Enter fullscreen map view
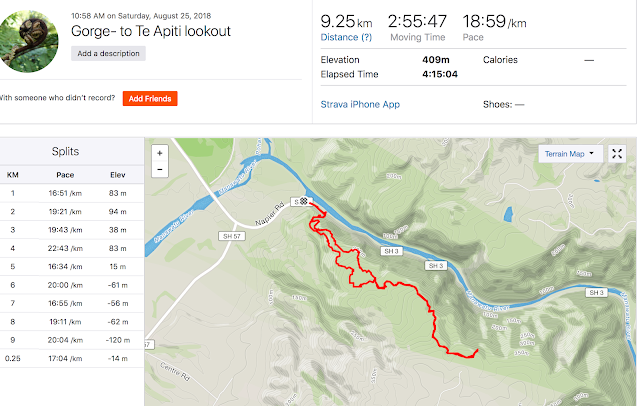Viewport: 640px width, 406px height. (617, 154)
